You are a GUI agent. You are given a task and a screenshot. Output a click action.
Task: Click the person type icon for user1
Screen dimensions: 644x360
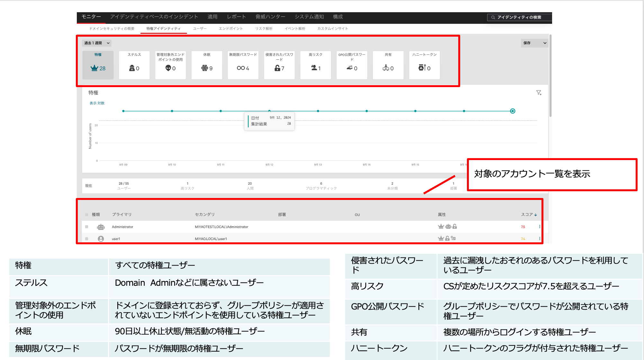[101, 239]
